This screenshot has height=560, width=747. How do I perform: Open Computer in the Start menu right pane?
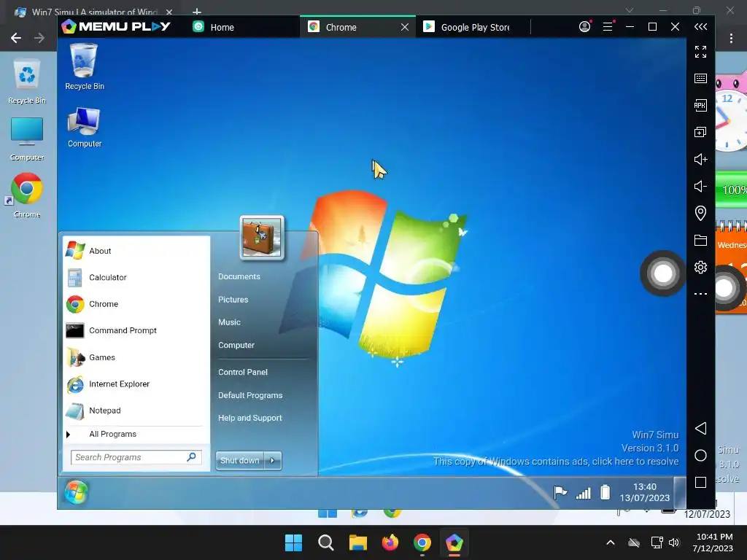236,345
